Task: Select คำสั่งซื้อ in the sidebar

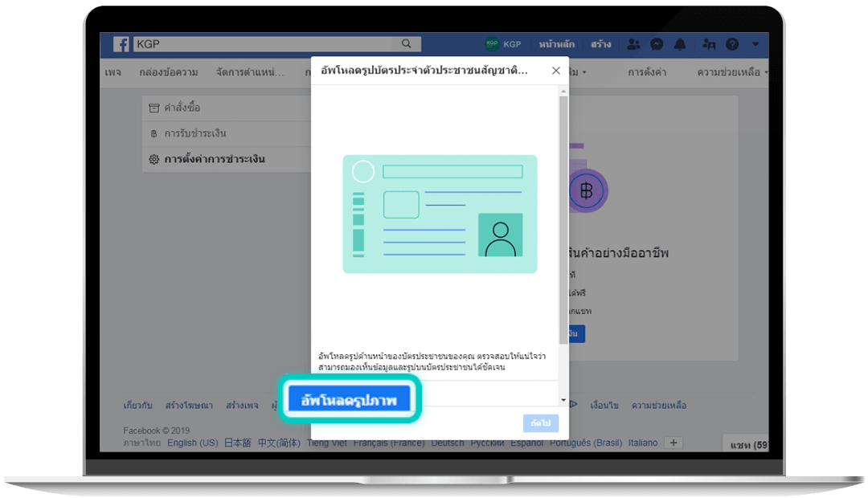Action: coord(182,108)
